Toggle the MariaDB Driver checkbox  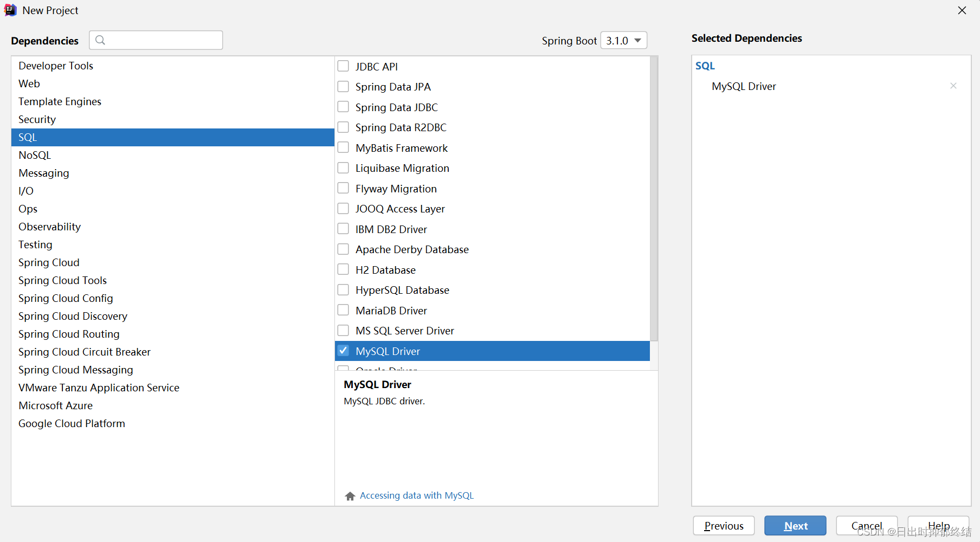coord(343,310)
